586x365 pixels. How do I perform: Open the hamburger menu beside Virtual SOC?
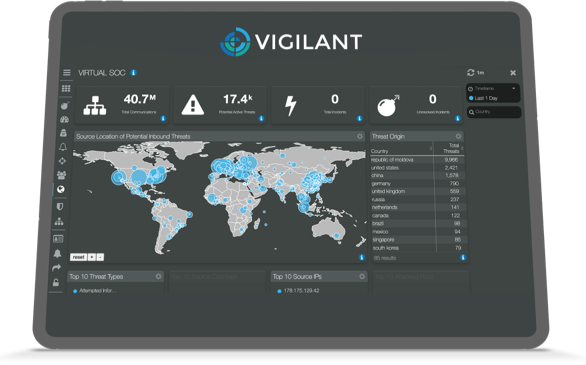pyautogui.click(x=67, y=72)
